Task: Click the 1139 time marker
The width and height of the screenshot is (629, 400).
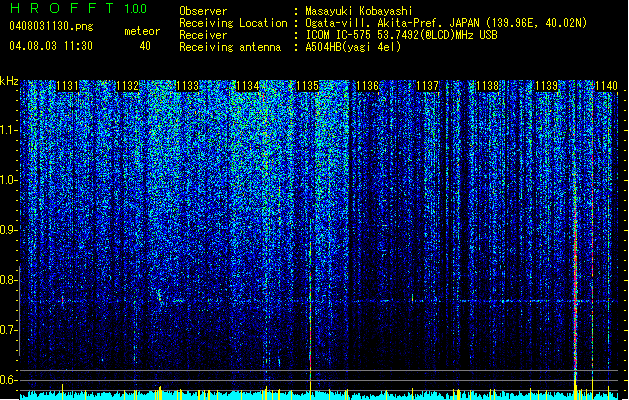Action: point(547,86)
